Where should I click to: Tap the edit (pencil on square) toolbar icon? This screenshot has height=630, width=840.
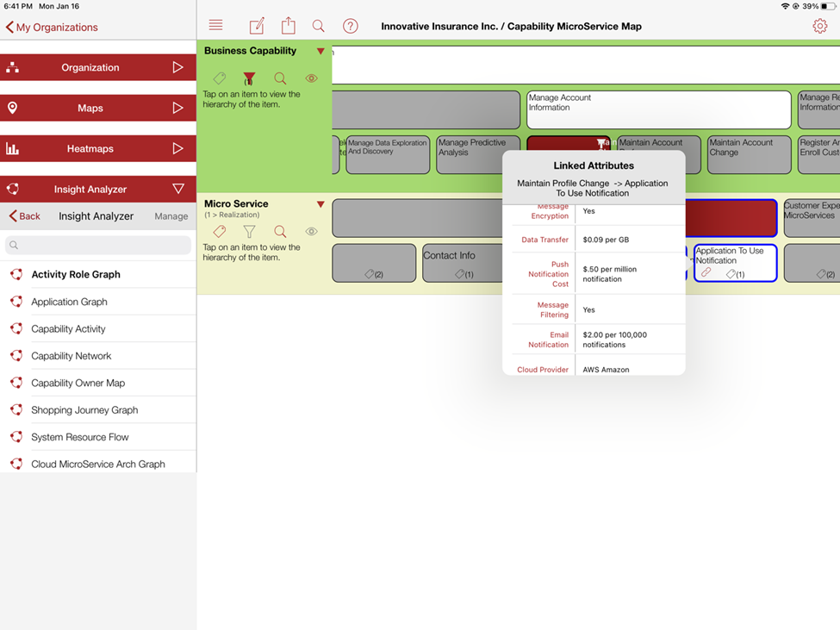[257, 26]
